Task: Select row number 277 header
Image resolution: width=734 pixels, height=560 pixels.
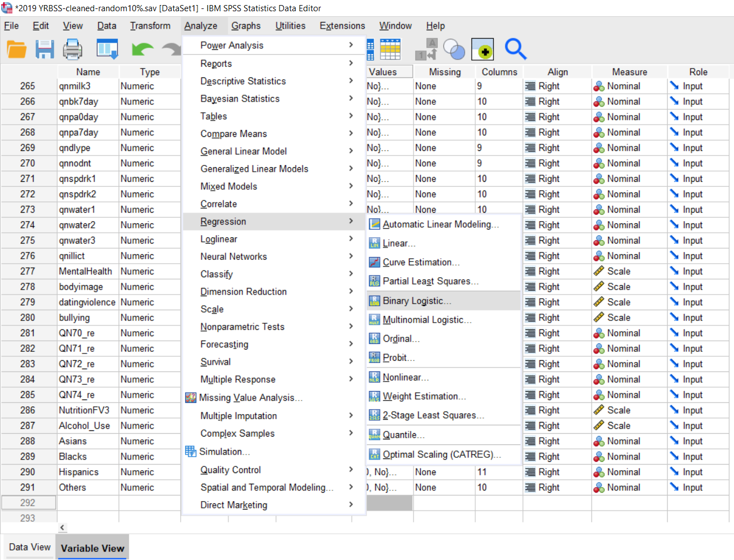Action: [28, 271]
